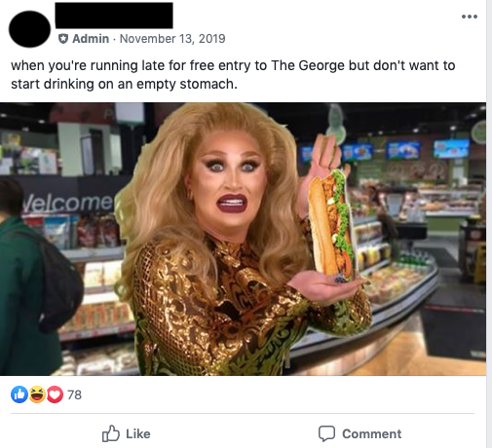492x448 pixels.
Task: Open the three-dot post options menu
Action: tap(470, 17)
